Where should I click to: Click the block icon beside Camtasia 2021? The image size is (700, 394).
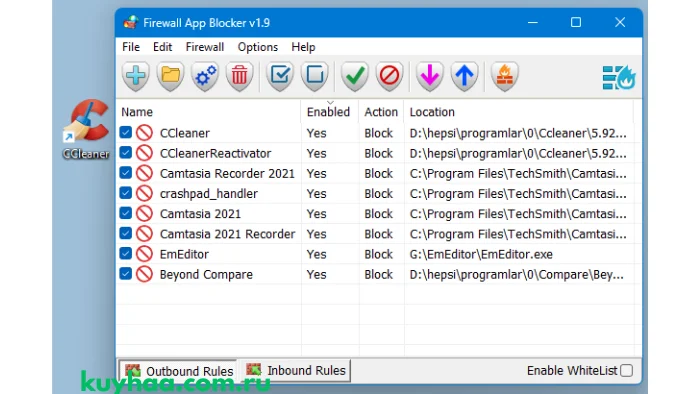(x=144, y=213)
